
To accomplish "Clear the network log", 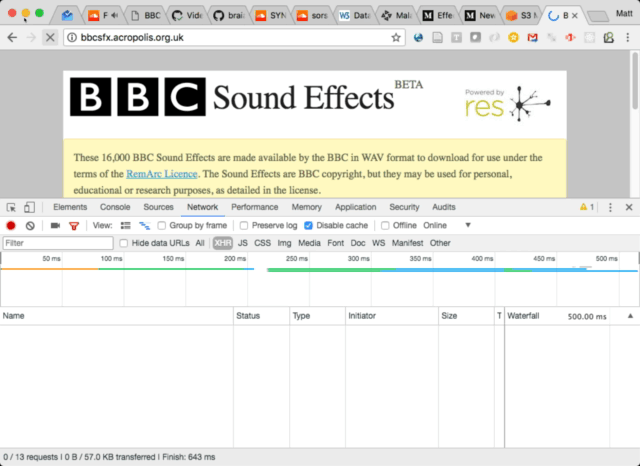I will pyautogui.click(x=30, y=225).
